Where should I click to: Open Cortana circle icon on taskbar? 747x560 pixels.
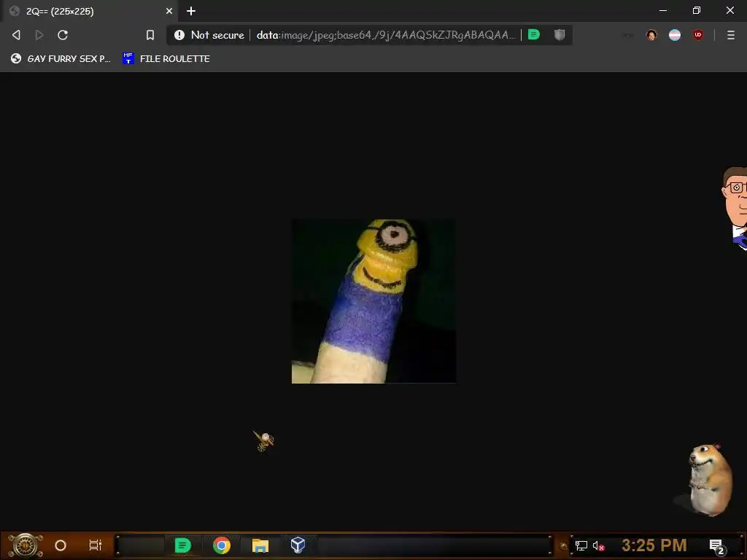point(61,545)
